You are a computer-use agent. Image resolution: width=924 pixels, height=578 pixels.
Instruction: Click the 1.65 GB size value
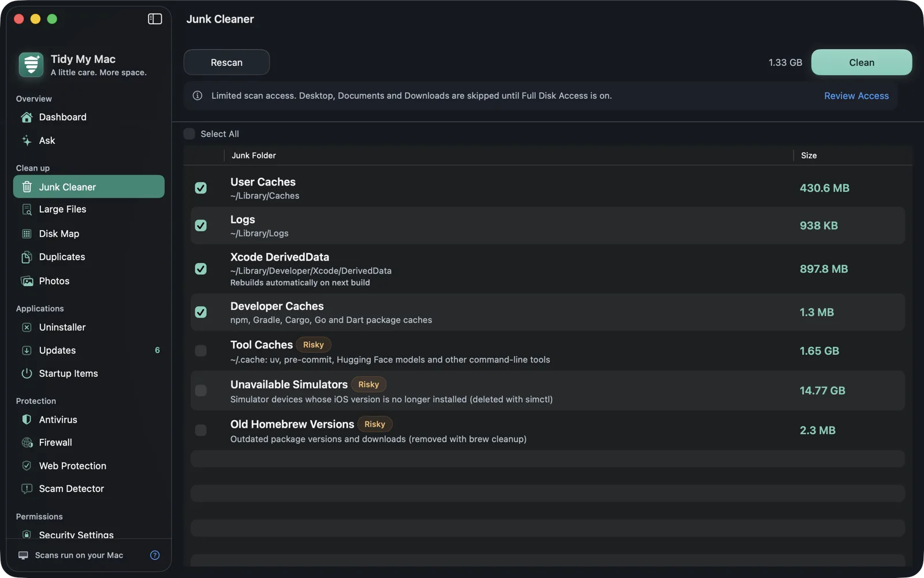[819, 351]
